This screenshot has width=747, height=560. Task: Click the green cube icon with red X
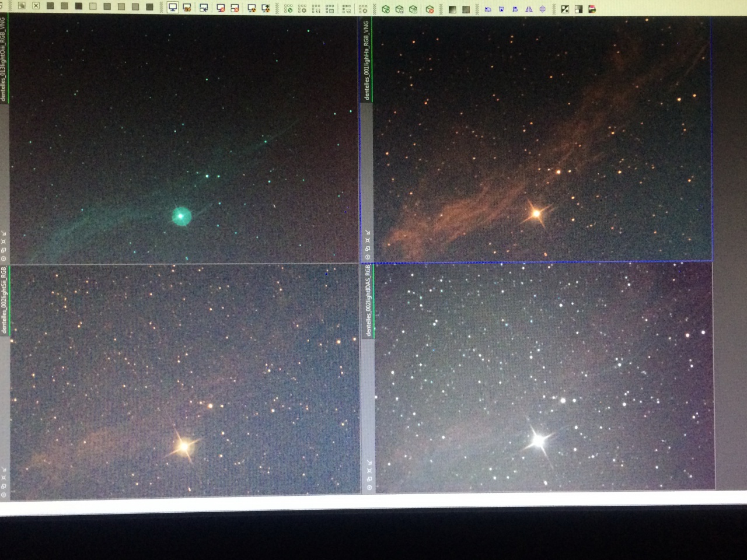point(430,9)
